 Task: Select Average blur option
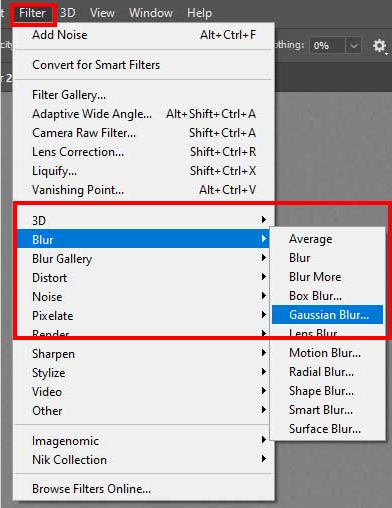(x=310, y=239)
